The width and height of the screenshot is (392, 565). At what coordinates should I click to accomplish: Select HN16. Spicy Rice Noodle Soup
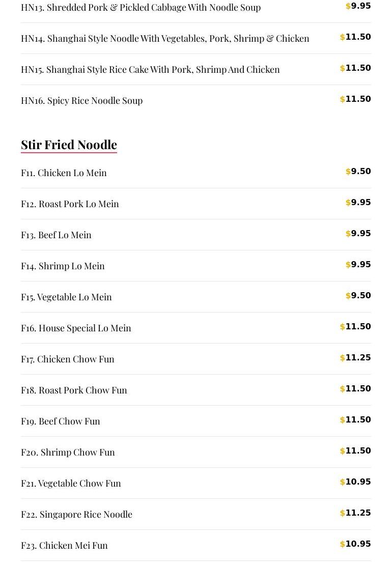tap(82, 100)
